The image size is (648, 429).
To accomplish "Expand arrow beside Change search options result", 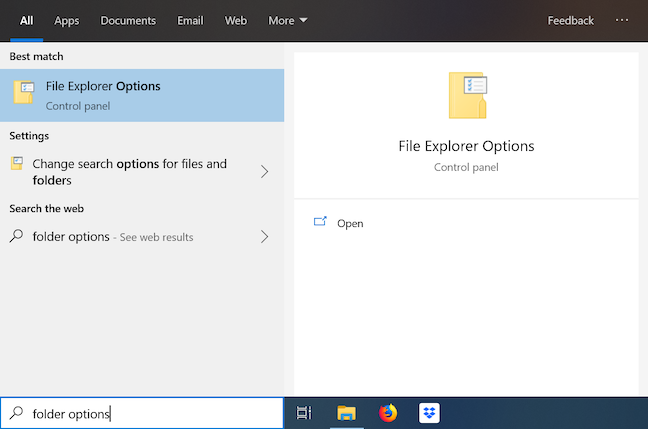I will (264, 172).
